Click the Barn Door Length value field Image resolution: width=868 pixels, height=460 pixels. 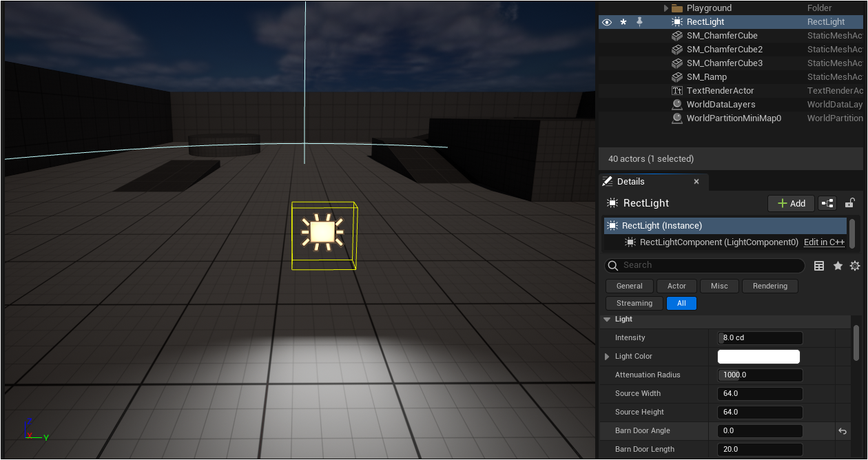click(761, 450)
